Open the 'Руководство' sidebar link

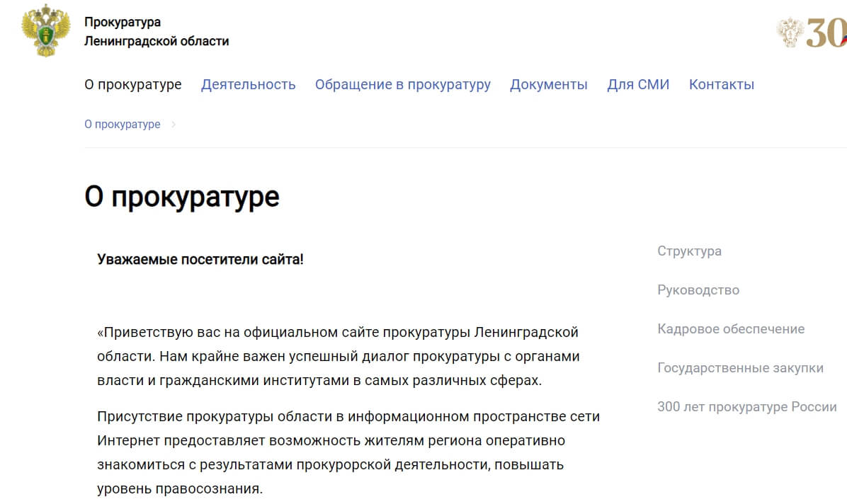[698, 290]
